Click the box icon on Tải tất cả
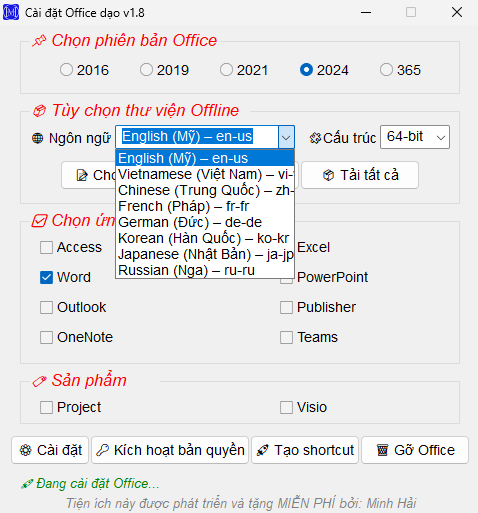This screenshot has height=513, width=478. [328, 175]
